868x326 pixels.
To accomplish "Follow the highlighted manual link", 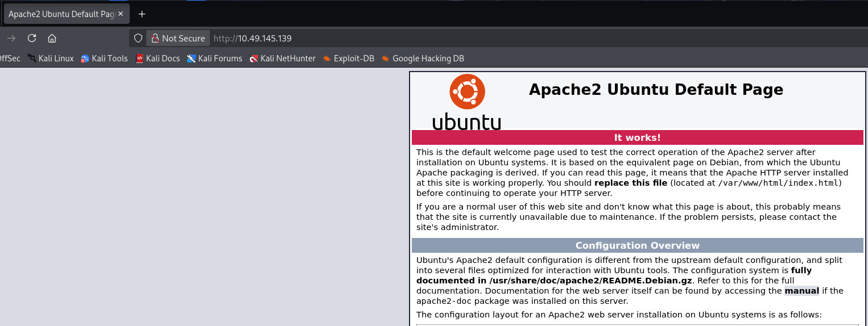I will (x=801, y=291).
